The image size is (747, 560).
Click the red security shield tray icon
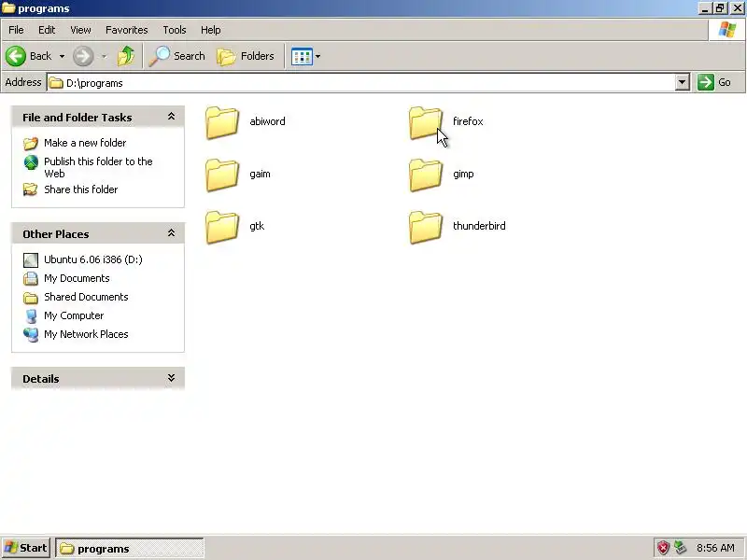[x=663, y=548]
